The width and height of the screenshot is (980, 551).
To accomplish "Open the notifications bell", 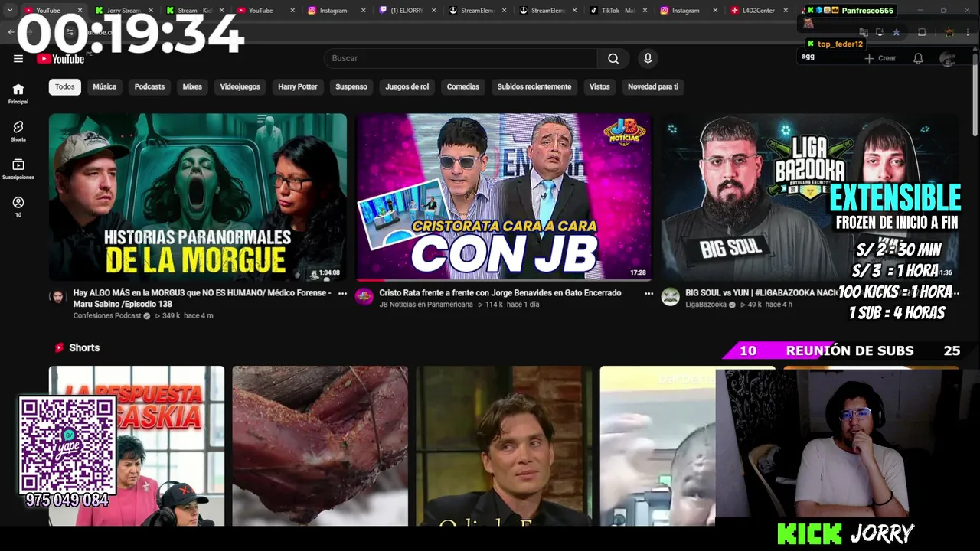I will pyautogui.click(x=918, y=58).
